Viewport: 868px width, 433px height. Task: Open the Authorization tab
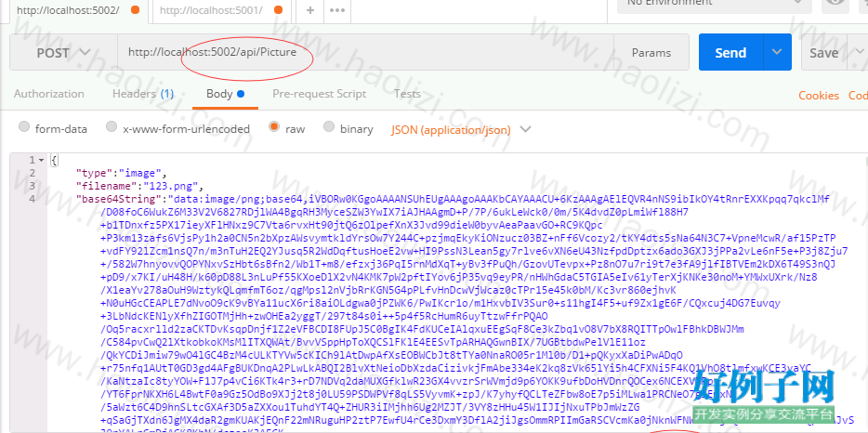[48, 94]
